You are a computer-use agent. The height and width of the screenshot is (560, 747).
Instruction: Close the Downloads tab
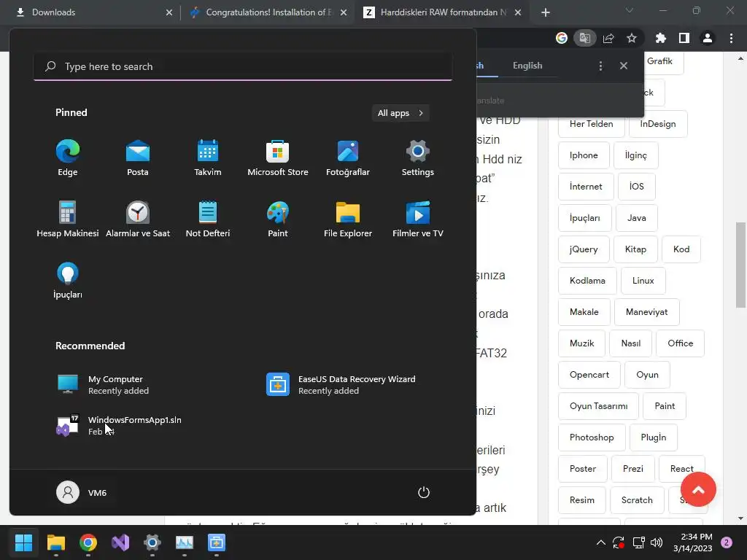[169, 12]
